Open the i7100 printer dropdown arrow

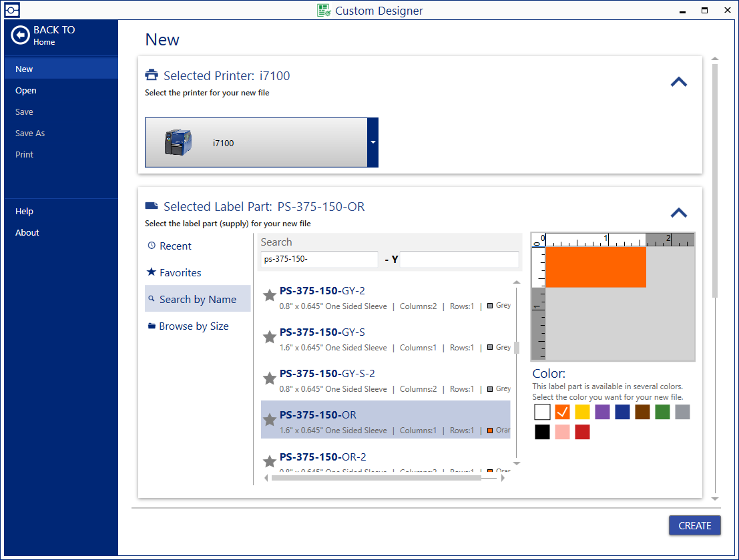point(373,142)
